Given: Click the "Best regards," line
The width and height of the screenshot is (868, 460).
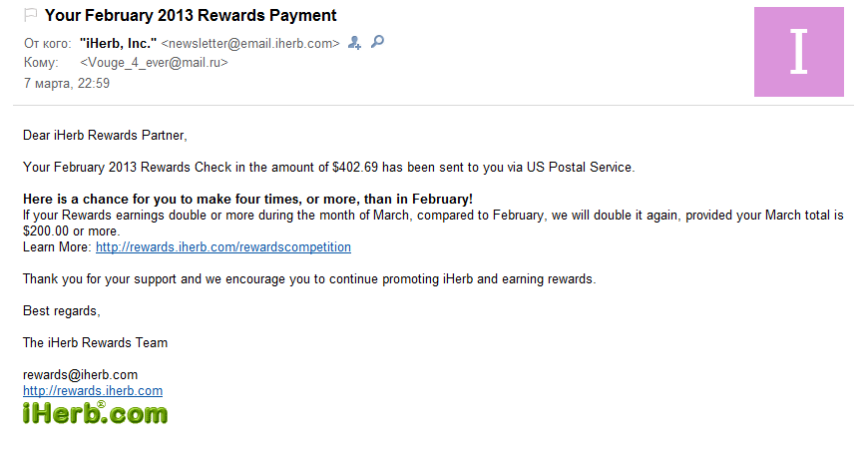Looking at the screenshot, I should pos(61,310).
